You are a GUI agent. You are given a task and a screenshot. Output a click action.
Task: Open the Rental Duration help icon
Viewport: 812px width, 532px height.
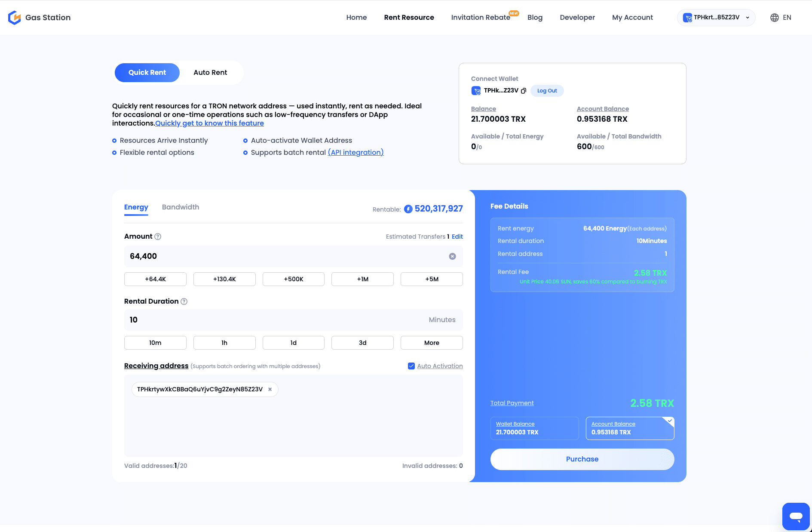(x=184, y=301)
